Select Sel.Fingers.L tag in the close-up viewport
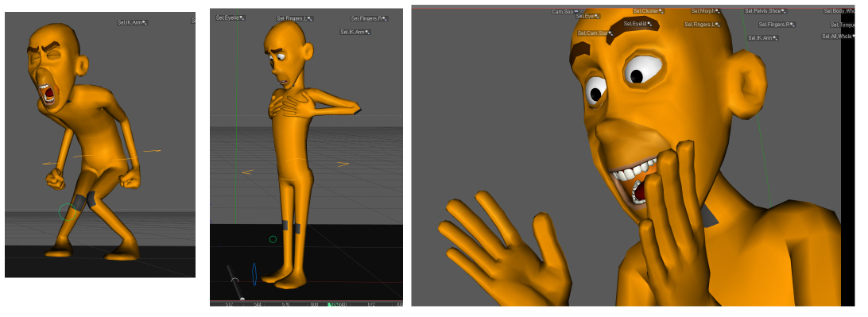Image resolution: width=868 pixels, height=317 pixels. tap(702, 25)
